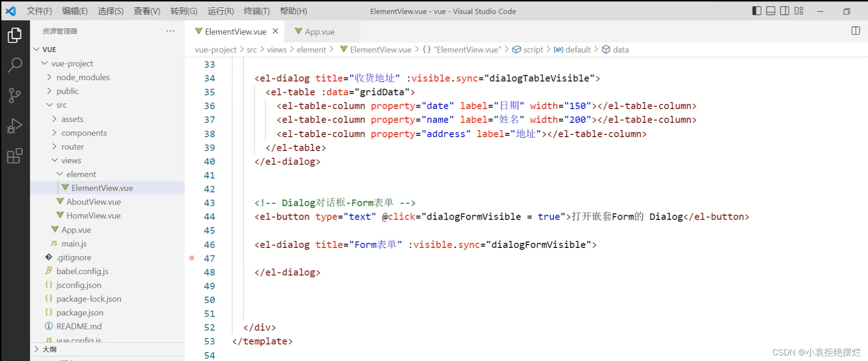This screenshot has height=361, width=868.
Task: Open the 帮助(H) menu
Action: (293, 11)
